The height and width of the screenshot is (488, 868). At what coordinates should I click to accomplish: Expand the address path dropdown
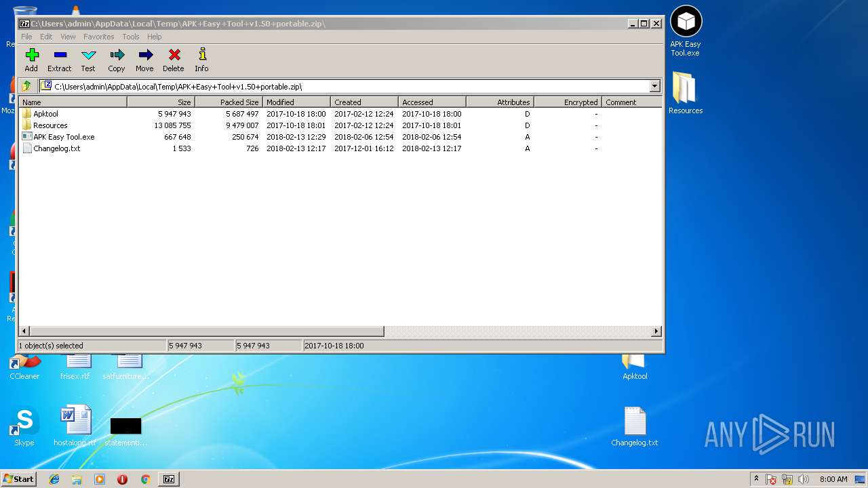click(x=654, y=86)
